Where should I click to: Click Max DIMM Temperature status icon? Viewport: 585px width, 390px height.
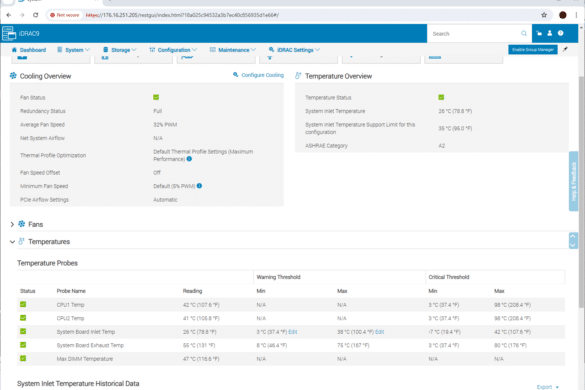click(x=23, y=358)
